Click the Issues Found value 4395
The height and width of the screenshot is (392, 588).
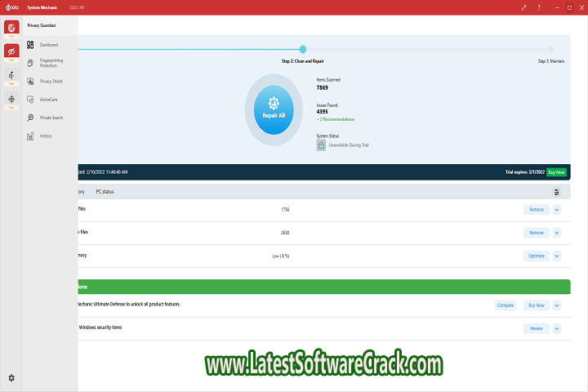click(322, 112)
